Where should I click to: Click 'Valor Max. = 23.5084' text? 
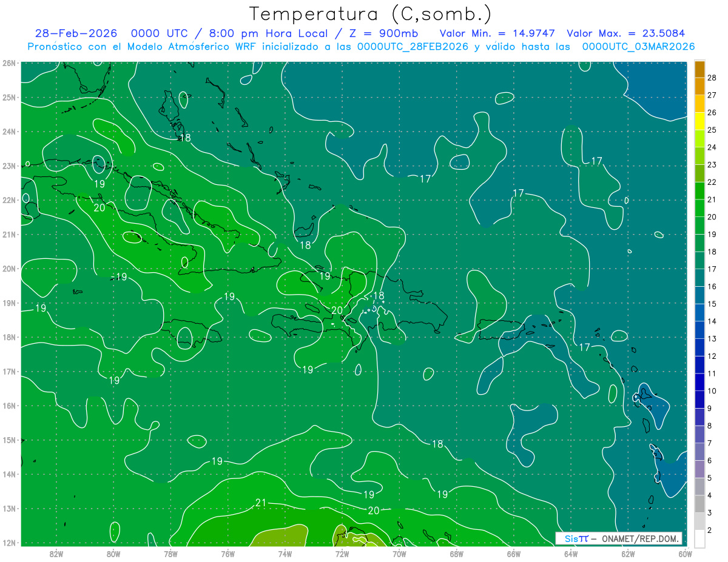click(626, 33)
